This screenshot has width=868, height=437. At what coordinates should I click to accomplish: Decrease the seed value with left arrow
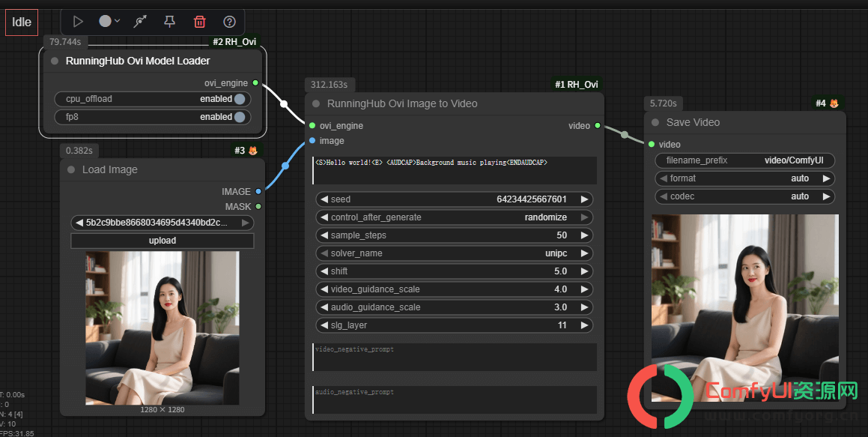click(324, 199)
